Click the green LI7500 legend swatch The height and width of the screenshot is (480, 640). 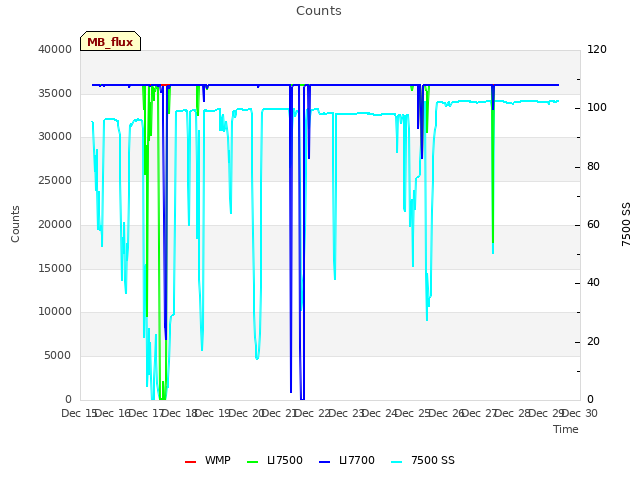pyautogui.click(x=253, y=461)
